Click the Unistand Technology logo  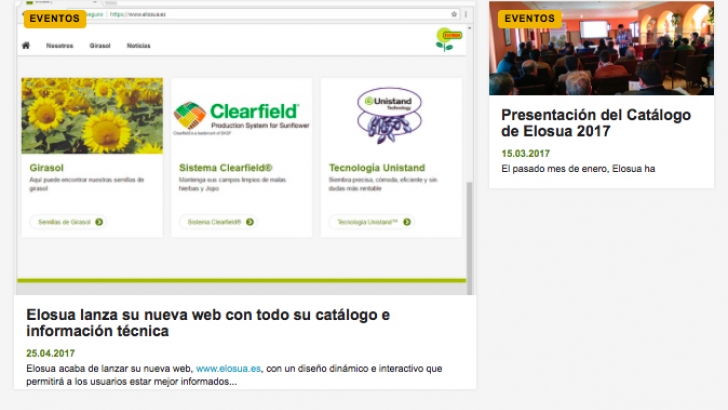click(x=390, y=115)
